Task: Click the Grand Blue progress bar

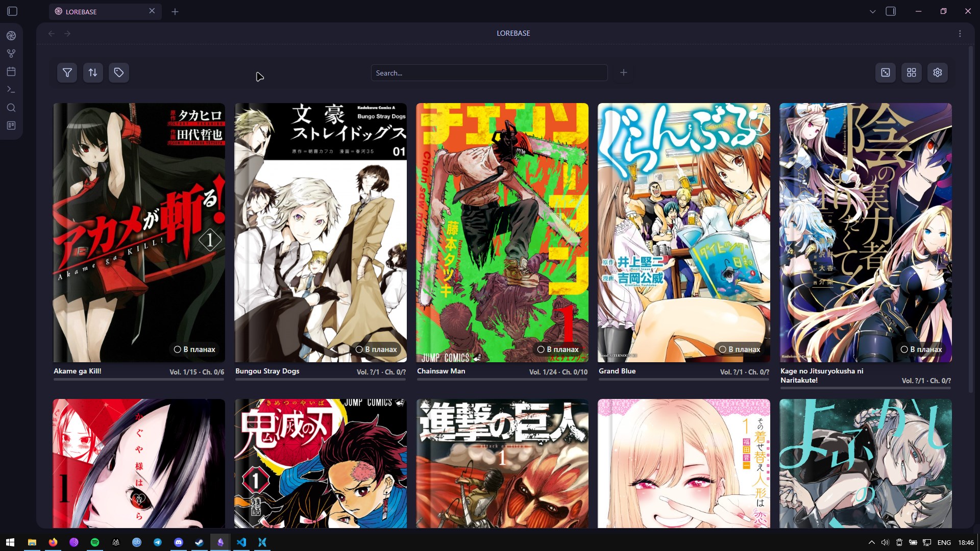Action: click(684, 380)
